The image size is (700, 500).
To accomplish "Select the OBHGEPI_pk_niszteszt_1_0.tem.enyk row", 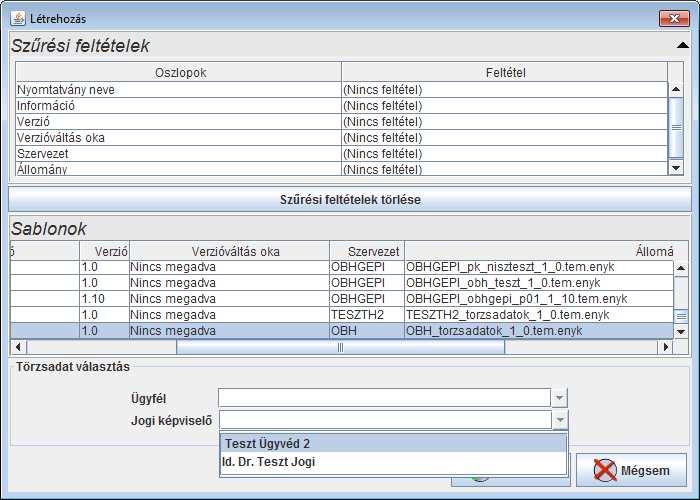I will pyautogui.click(x=342, y=267).
